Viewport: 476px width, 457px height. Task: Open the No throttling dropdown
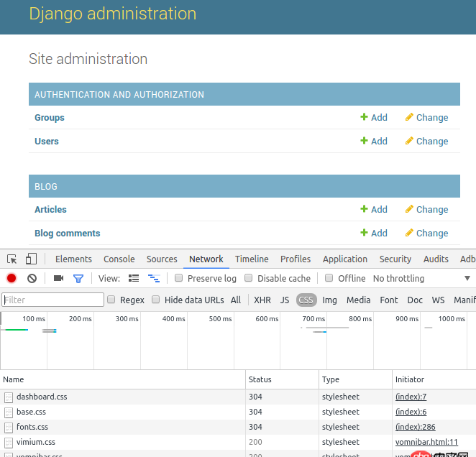coord(398,278)
